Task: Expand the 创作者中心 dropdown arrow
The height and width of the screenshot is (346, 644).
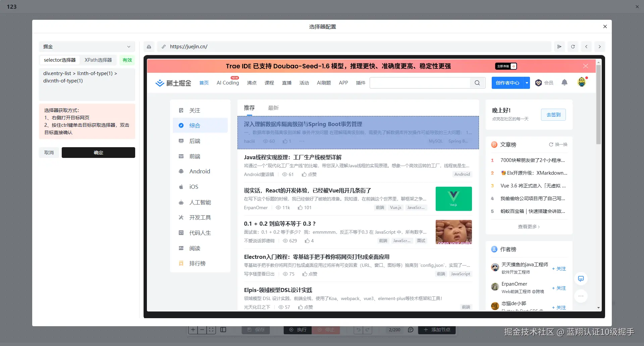Action: [x=527, y=83]
